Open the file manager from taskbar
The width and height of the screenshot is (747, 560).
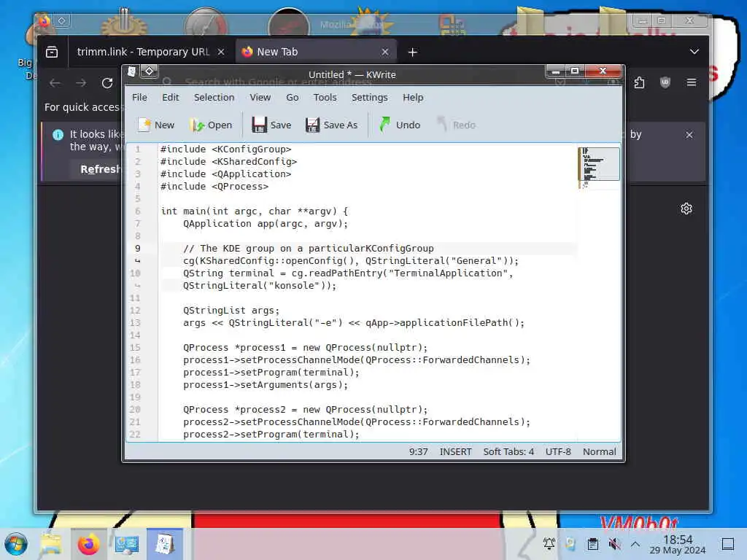(x=51, y=544)
